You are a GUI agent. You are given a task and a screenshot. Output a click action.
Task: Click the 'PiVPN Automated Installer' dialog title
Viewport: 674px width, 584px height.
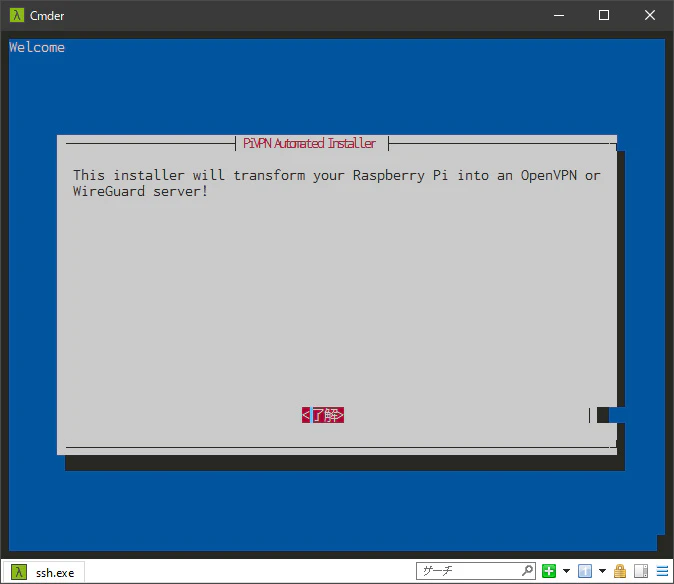point(309,143)
